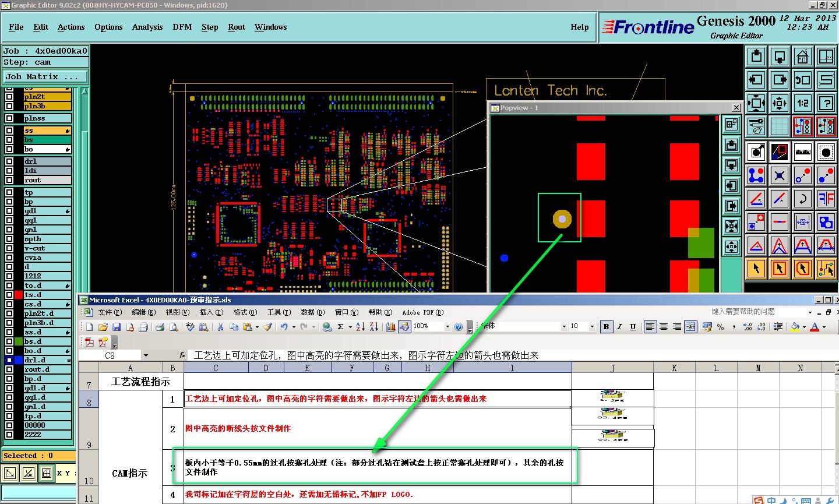839x504 pixels.
Task: Click the pan right icon
Action: [780, 80]
